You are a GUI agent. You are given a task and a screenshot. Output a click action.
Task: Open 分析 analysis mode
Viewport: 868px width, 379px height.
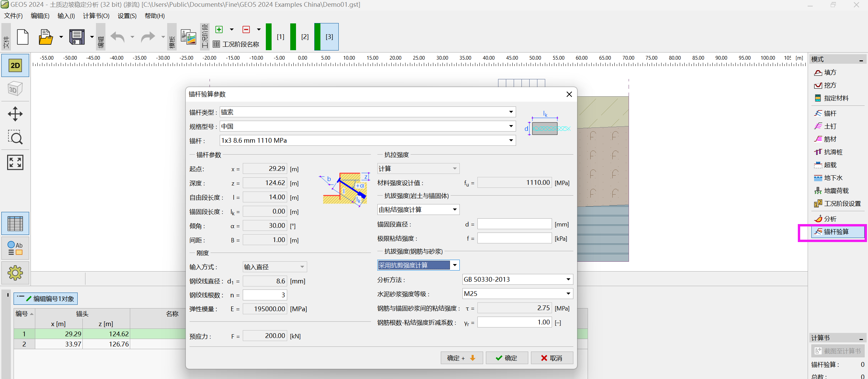(825, 219)
